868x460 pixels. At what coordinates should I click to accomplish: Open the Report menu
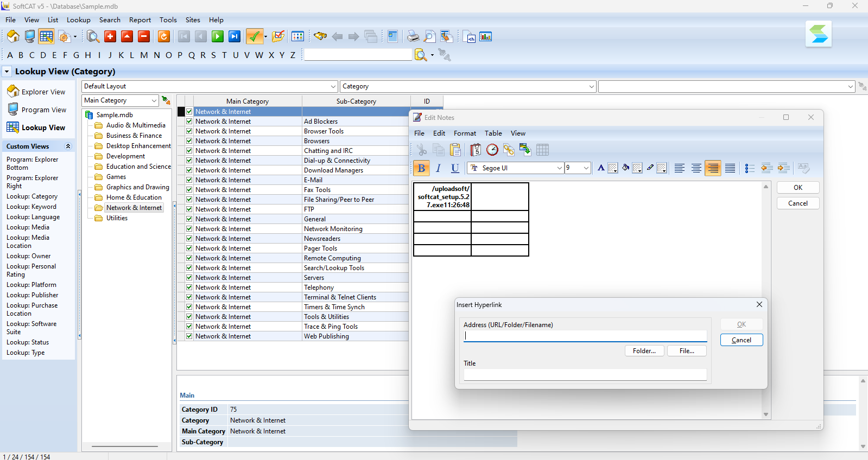pyautogui.click(x=140, y=20)
